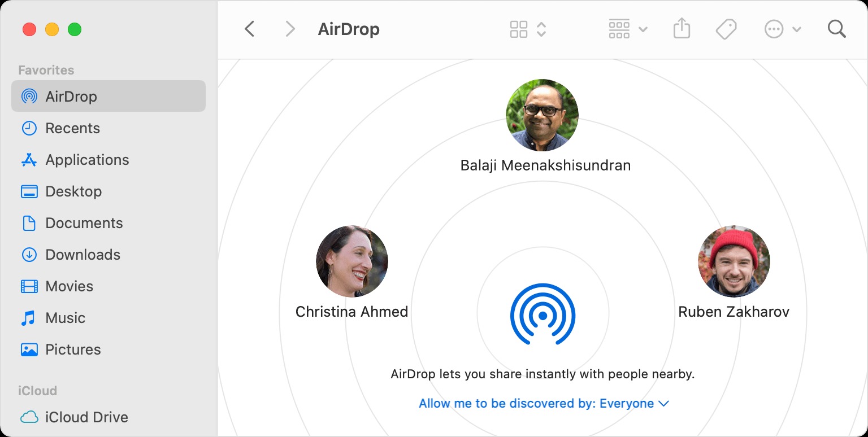Expand the discovery chevron next to Everyone
This screenshot has height=437, width=868.
[x=663, y=404]
